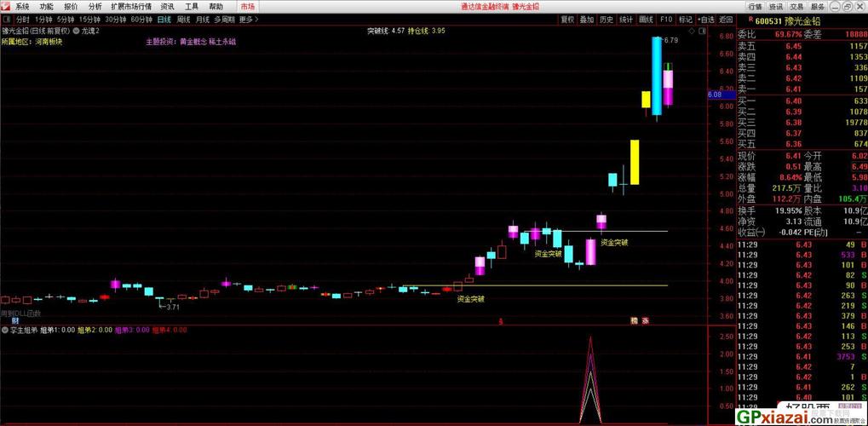Click the round indicator icon beside 龙魂2
Viewport: 868px width, 426px height.
(x=75, y=31)
